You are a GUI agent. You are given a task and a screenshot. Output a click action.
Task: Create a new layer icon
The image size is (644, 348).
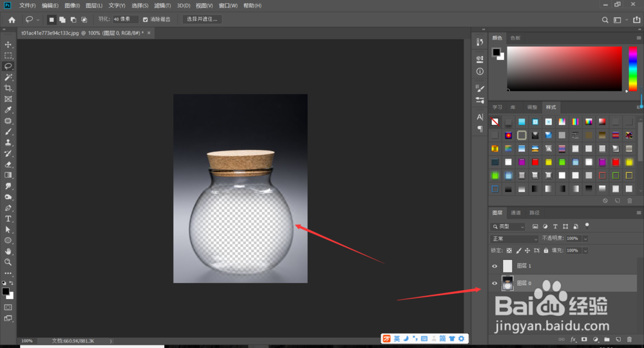coord(618,340)
